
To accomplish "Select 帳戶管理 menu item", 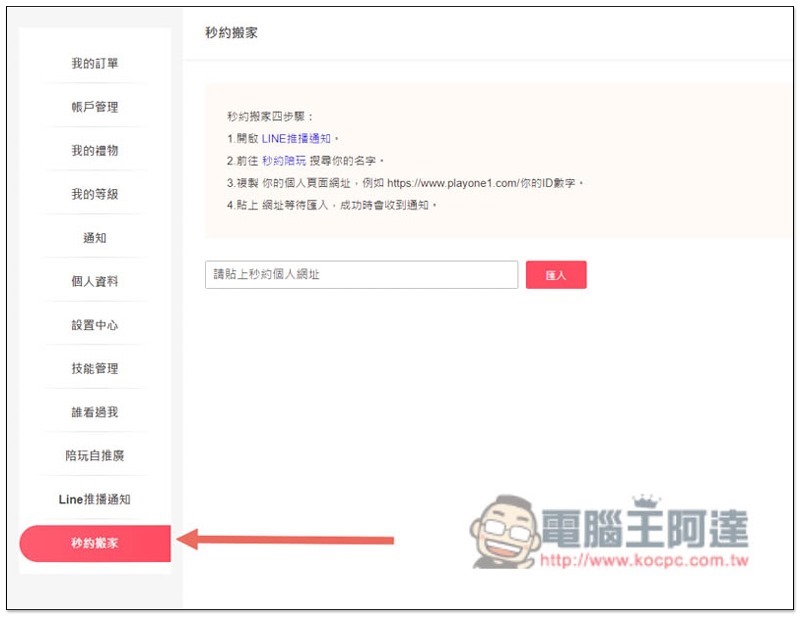I will click(x=95, y=107).
